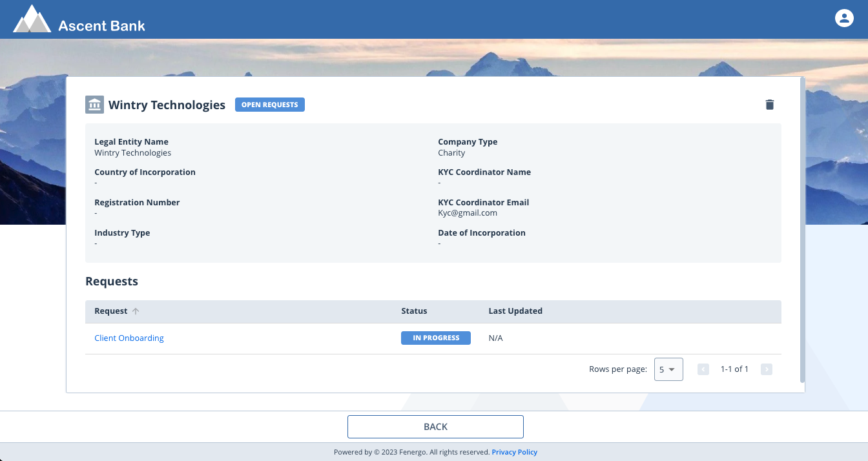The height and width of the screenshot is (461, 868).
Task: Click the Status column header
Action: pos(414,311)
